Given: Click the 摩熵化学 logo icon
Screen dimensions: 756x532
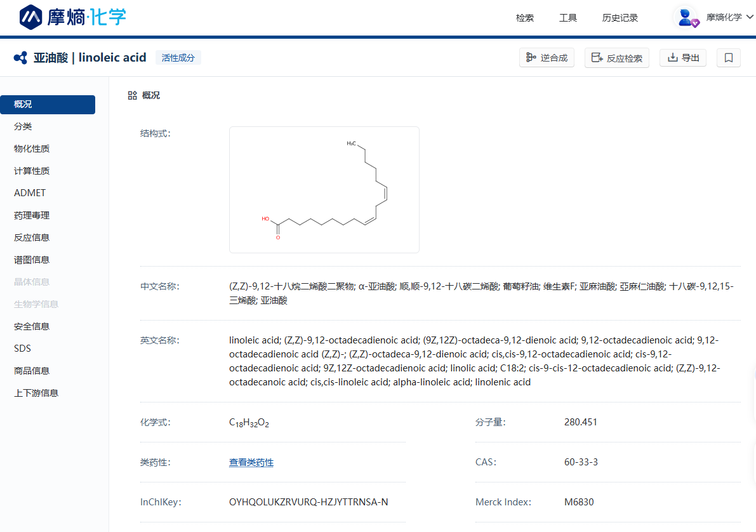Looking at the screenshot, I should [x=31, y=17].
